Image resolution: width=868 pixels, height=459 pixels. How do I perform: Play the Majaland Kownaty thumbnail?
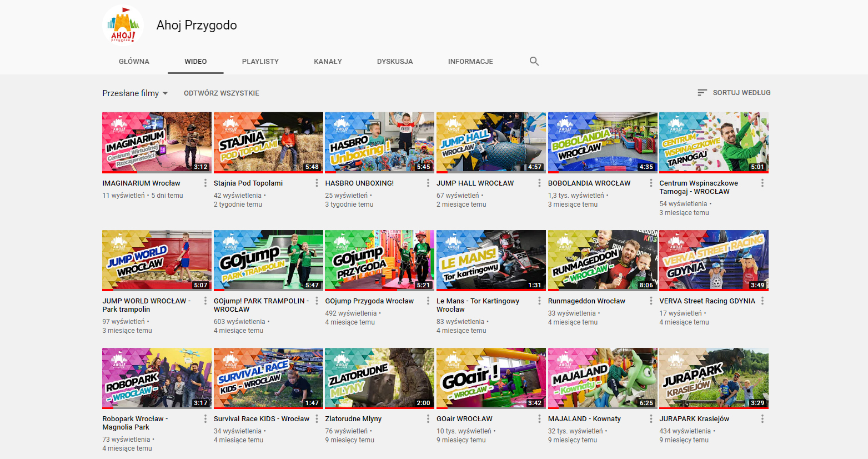pyautogui.click(x=603, y=378)
